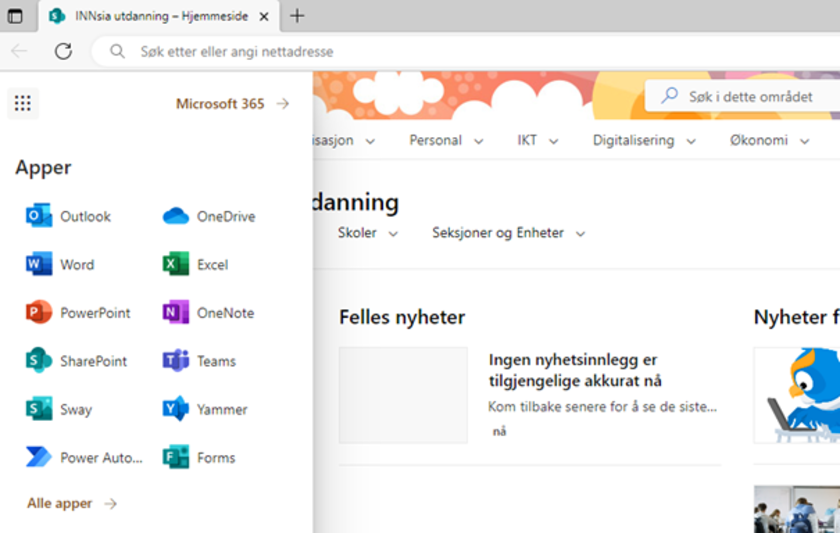
Task: Launch Teams from app launcher
Action: 199,361
